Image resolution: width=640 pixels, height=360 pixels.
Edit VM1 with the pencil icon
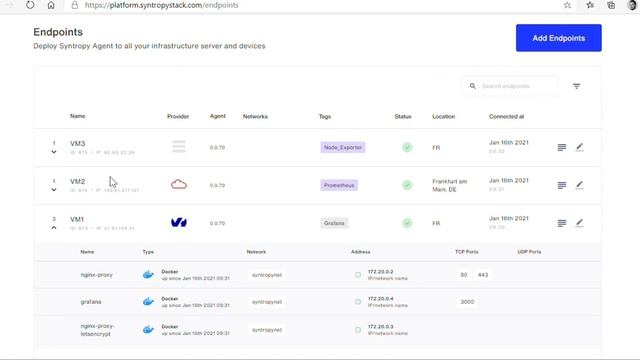click(x=580, y=223)
